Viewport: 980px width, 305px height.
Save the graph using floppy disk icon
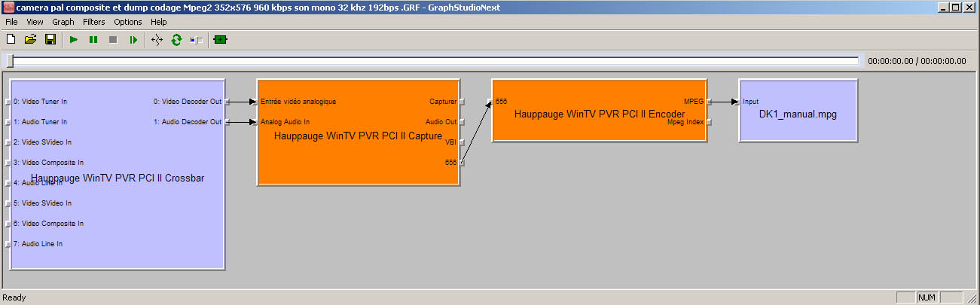click(x=50, y=39)
